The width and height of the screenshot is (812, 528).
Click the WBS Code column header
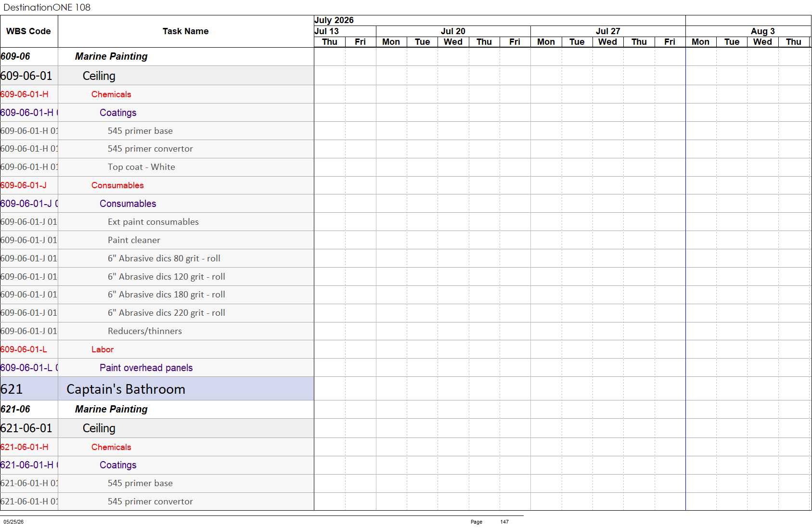[x=28, y=31]
